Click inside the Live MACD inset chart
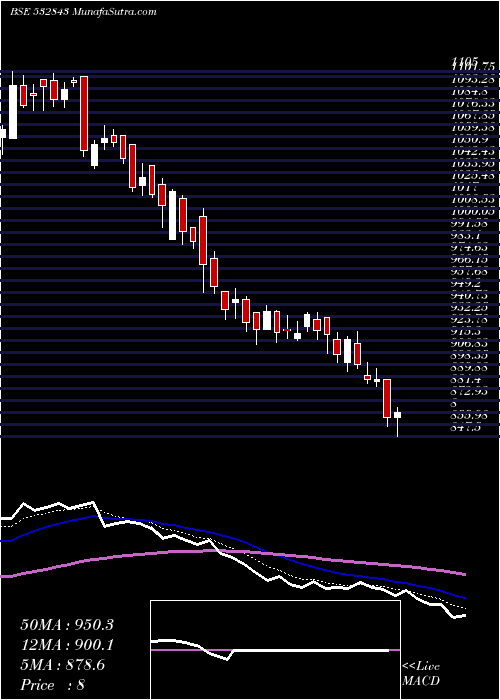The height and width of the screenshot is (700, 500). (275, 650)
